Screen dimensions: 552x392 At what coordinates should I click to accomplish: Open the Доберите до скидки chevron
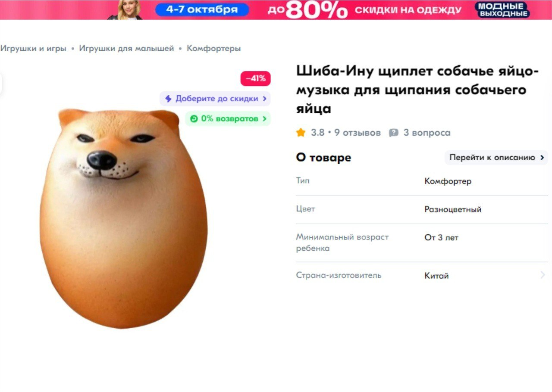(264, 99)
